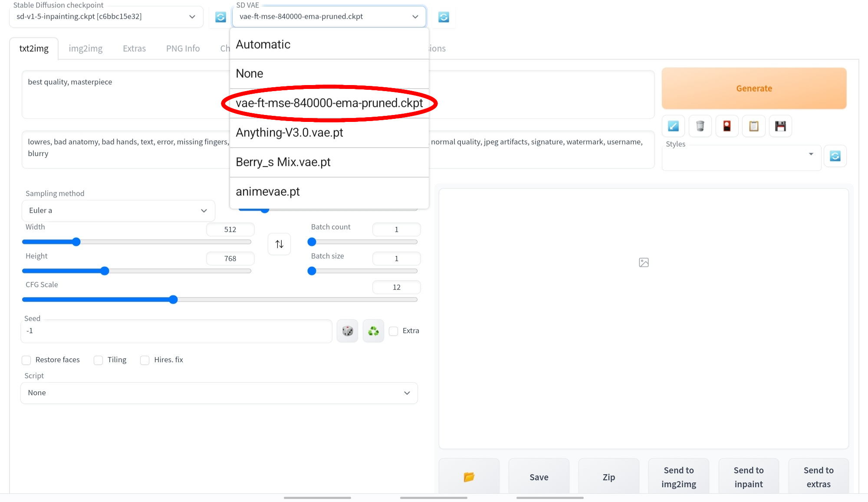This screenshot has width=868, height=502.
Task: Randomize seed with the dice icon
Action: [347, 331]
